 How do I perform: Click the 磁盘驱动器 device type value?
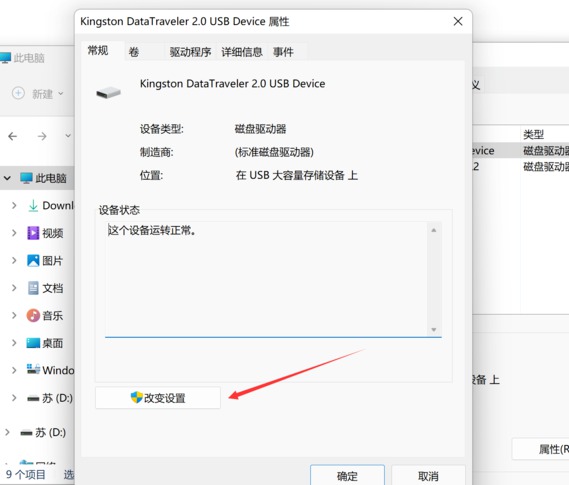[x=260, y=129]
